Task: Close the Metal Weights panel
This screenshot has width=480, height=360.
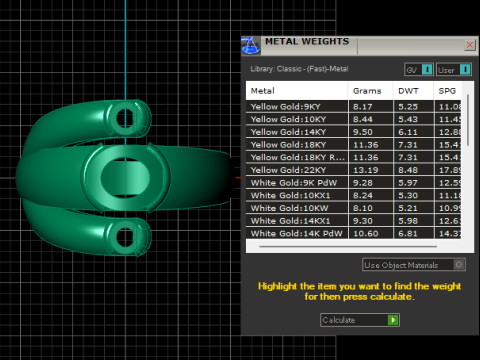Action: coord(470,45)
